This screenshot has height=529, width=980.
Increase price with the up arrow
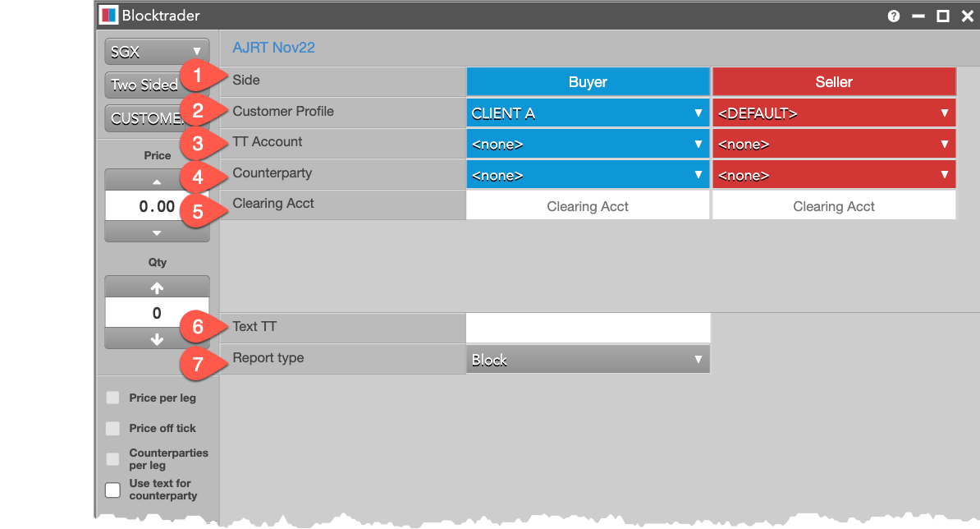(x=157, y=181)
